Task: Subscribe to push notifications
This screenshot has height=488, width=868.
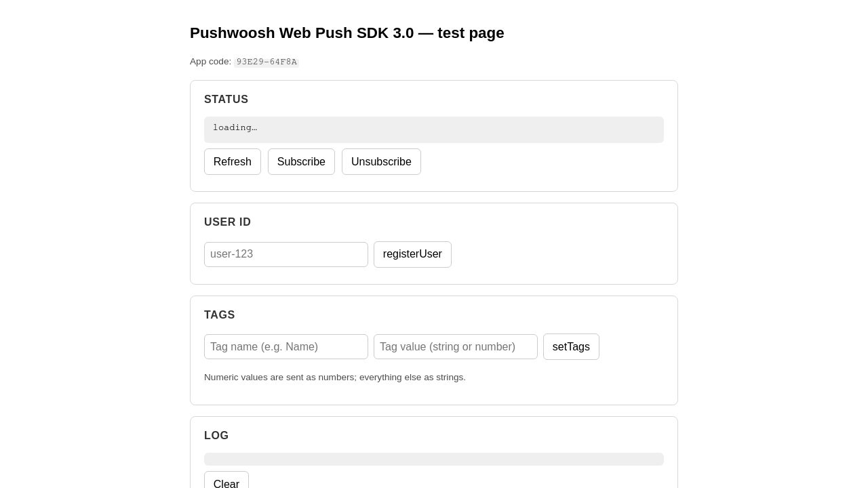Action: (301, 162)
